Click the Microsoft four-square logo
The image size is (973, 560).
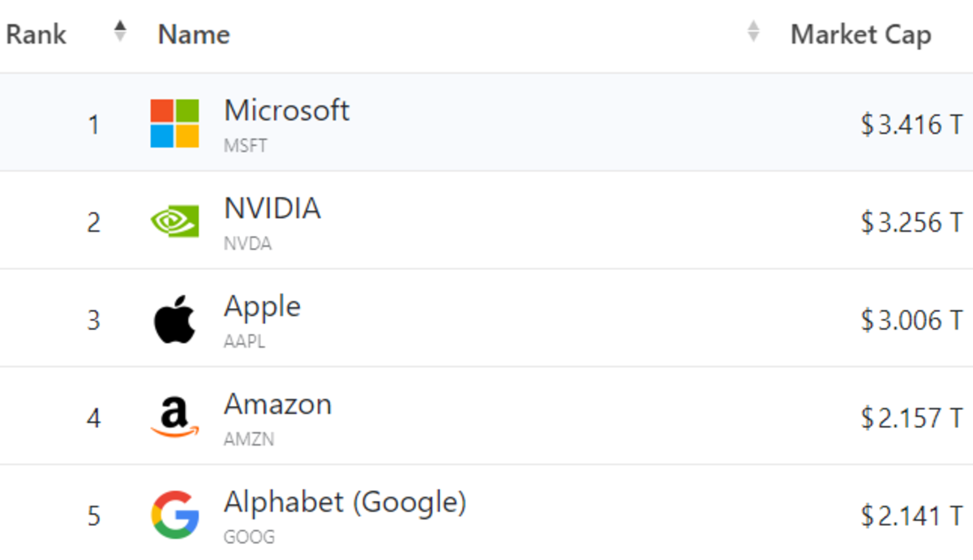point(174,123)
